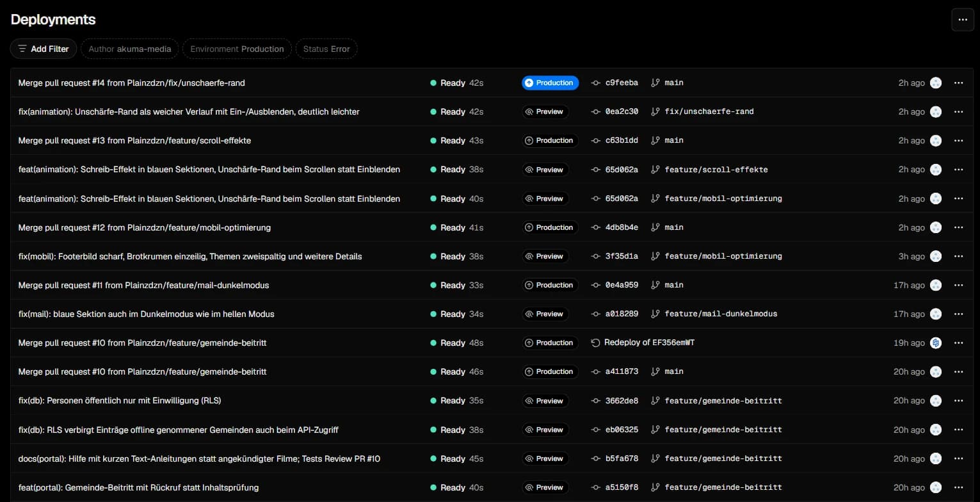Viewport: 980px width, 502px height.
Task: Open the Merge pull request #11 deployment
Action: [x=143, y=285]
